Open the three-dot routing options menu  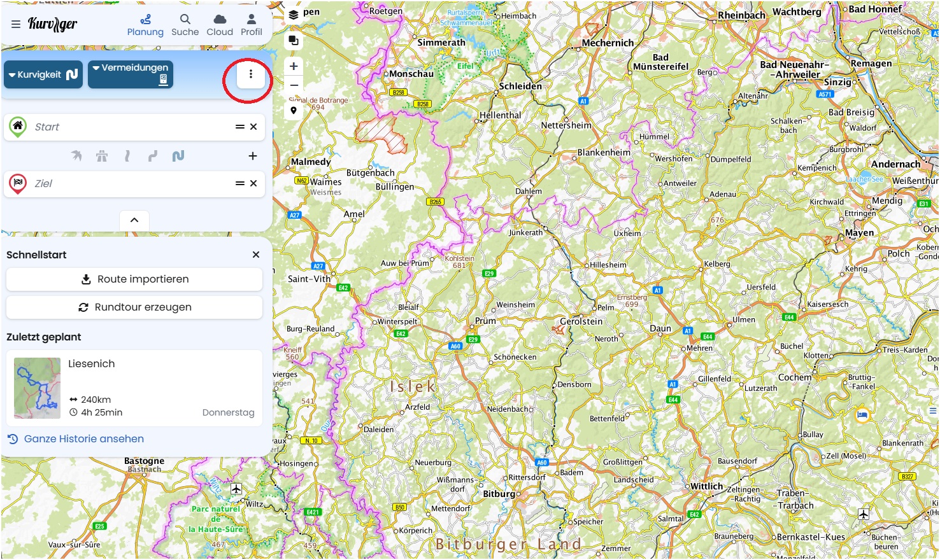pyautogui.click(x=250, y=74)
